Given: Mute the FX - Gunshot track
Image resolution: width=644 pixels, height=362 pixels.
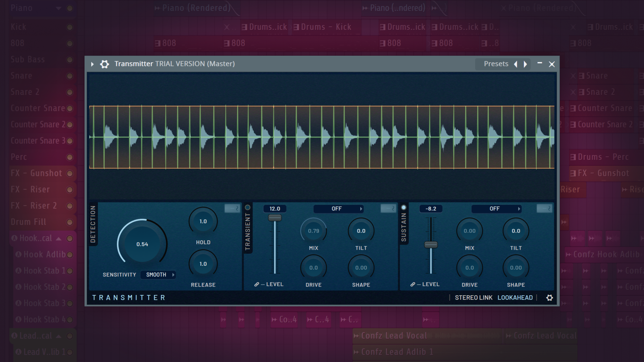Looking at the screenshot, I should (x=70, y=173).
